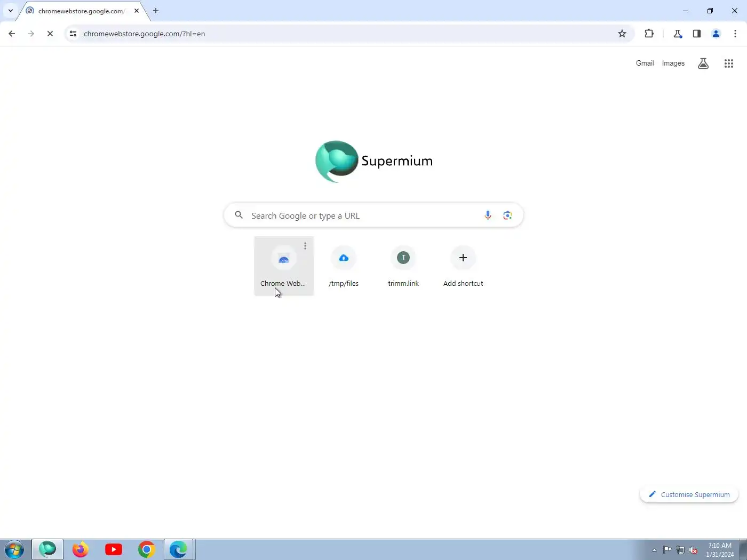Stop loading the page

pyautogui.click(x=50, y=34)
